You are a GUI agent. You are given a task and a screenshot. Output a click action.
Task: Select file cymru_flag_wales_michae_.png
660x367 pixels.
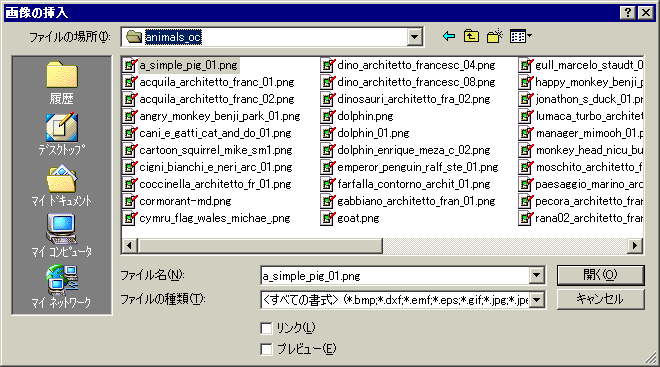click(215, 218)
